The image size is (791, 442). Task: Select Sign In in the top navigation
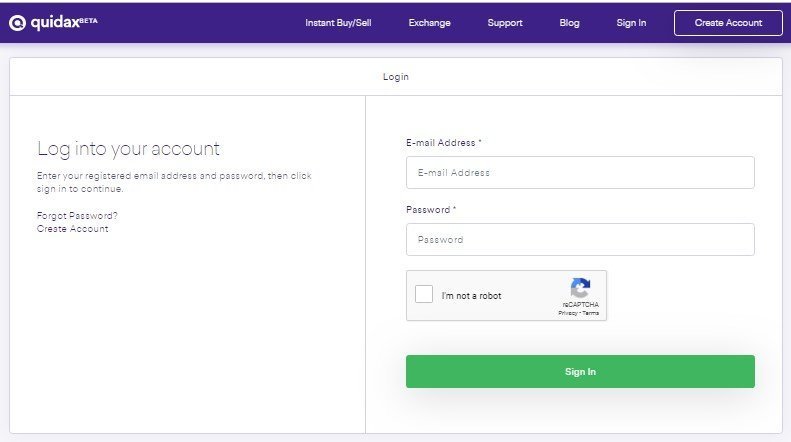[x=631, y=23]
